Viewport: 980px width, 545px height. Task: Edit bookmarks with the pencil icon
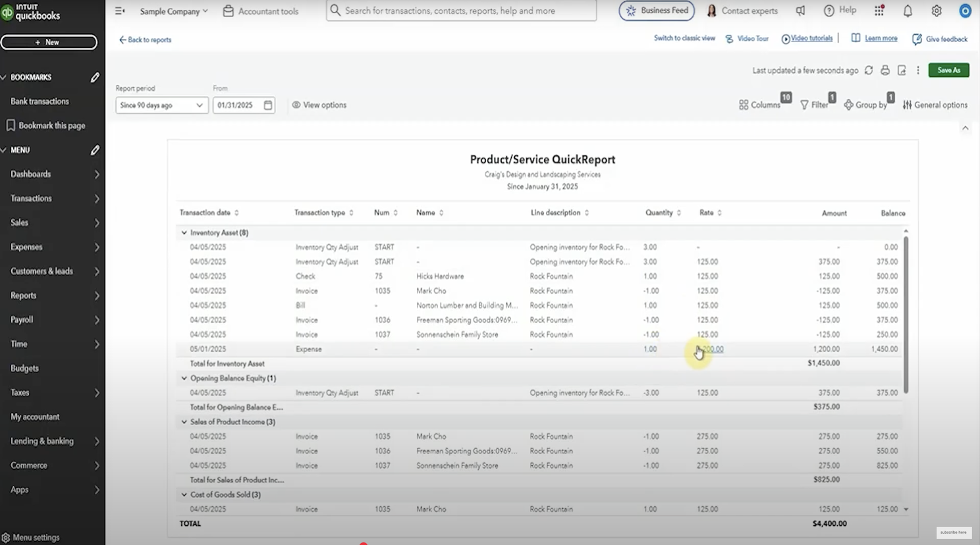coord(95,77)
